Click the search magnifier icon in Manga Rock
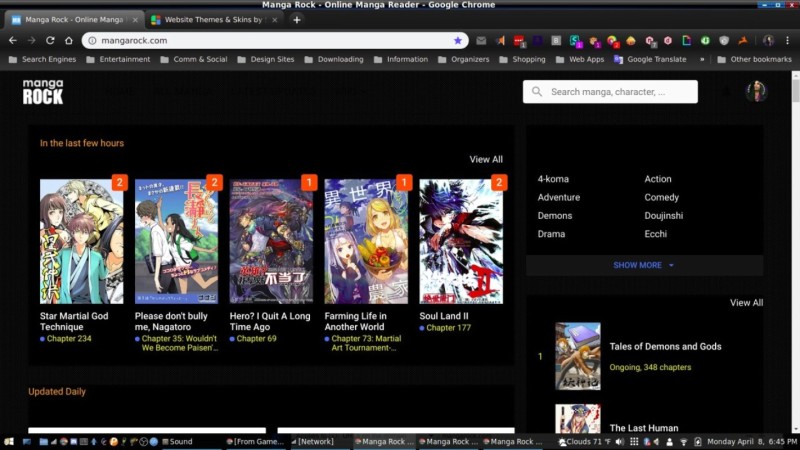The image size is (800, 450). click(537, 92)
